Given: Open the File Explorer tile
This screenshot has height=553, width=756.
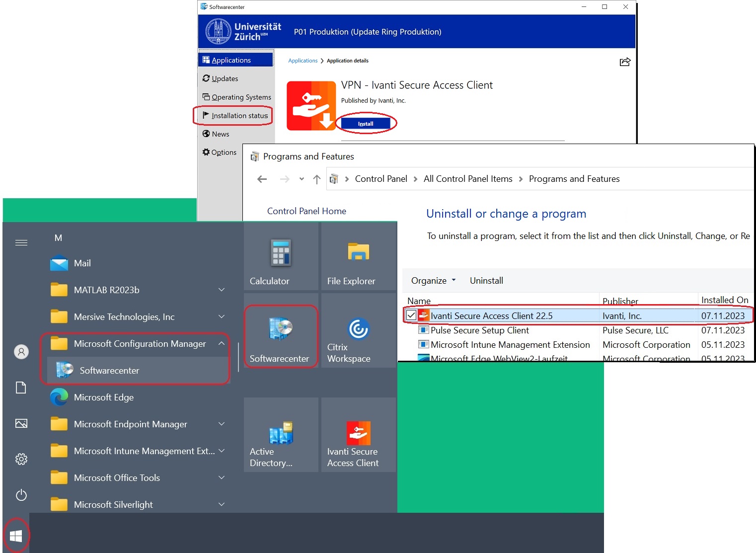Looking at the screenshot, I should pyautogui.click(x=358, y=256).
